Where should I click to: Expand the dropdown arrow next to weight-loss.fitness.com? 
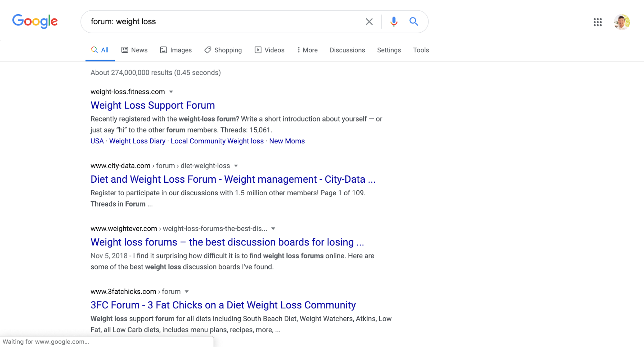[x=171, y=92]
